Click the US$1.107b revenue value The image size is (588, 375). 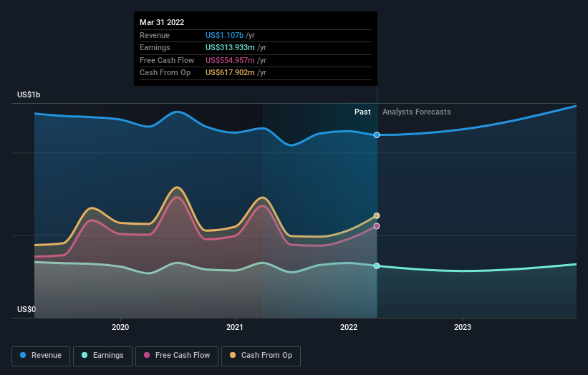pyautogui.click(x=224, y=35)
